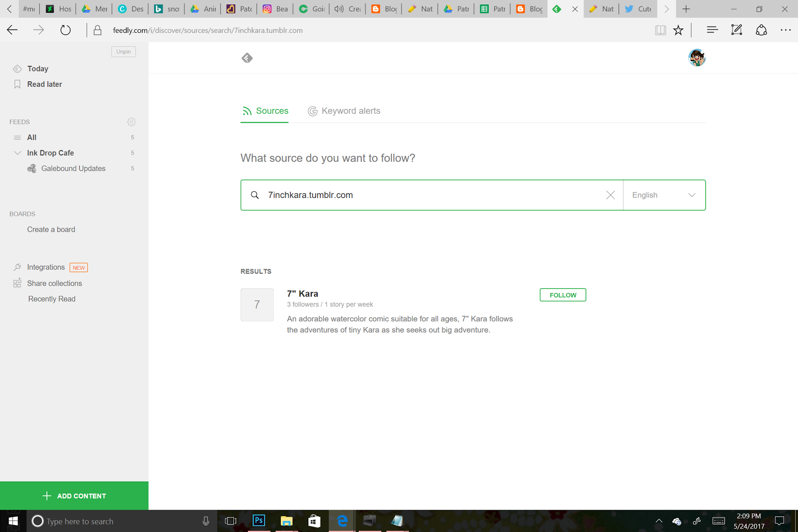Open the Windows Store from the taskbar
Viewport: 798px width, 532px height.
[x=314, y=521]
